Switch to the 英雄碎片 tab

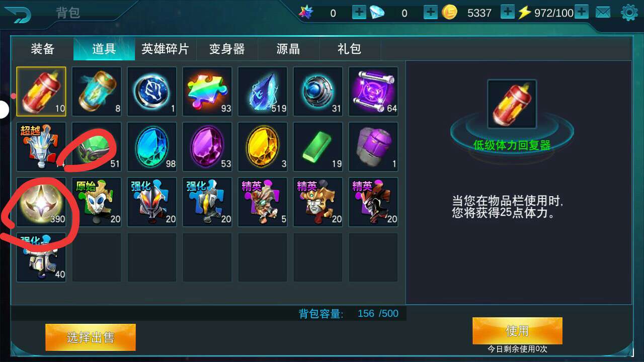pyautogui.click(x=166, y=49)
